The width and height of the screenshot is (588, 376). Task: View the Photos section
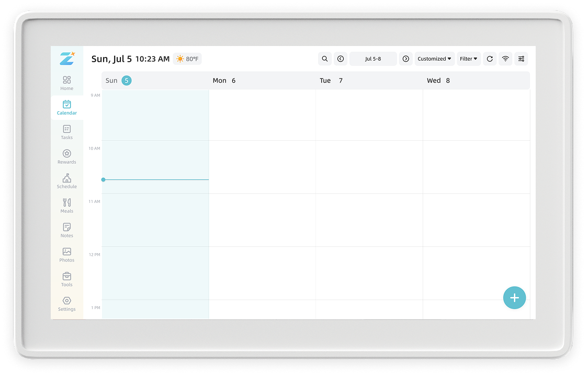tap(67, 255)
